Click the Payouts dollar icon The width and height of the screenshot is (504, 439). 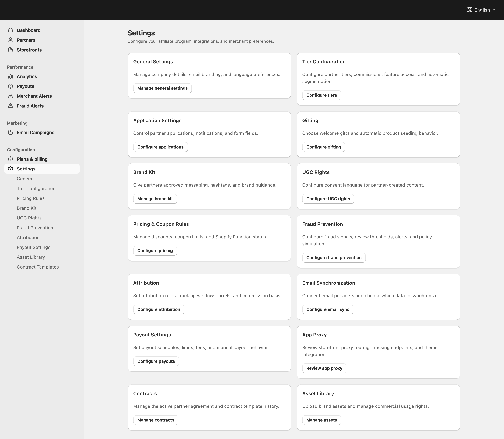click(x=10, y=86)
